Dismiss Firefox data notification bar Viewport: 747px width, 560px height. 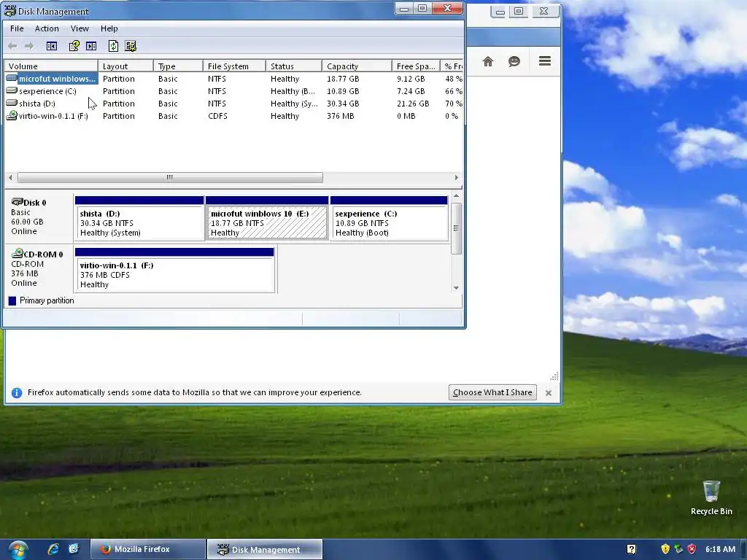549,393
